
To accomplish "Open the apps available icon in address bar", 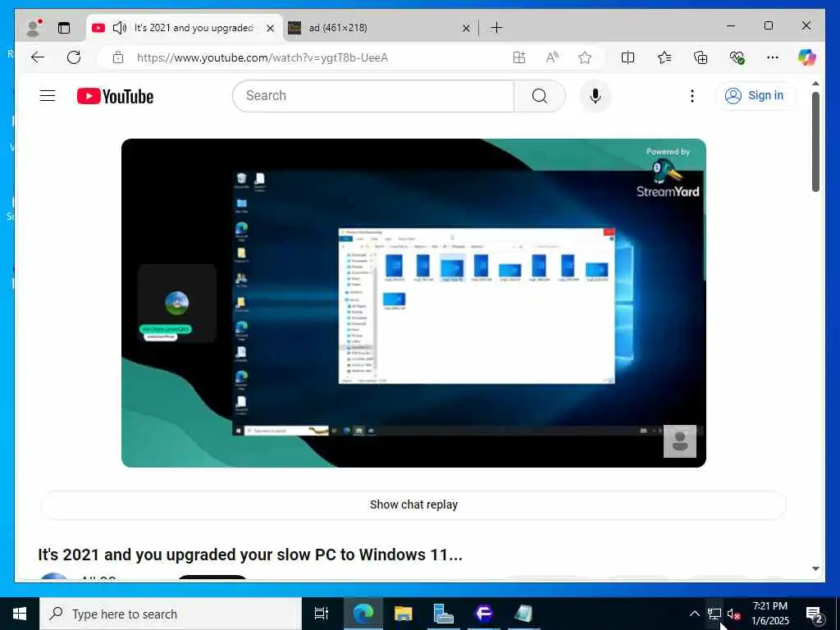I will point(519,57).
